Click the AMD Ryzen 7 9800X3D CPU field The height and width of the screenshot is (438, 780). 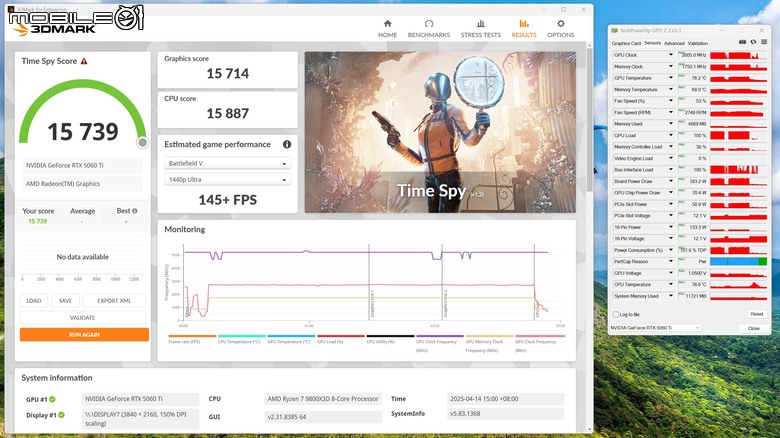[x=323, y=399]
